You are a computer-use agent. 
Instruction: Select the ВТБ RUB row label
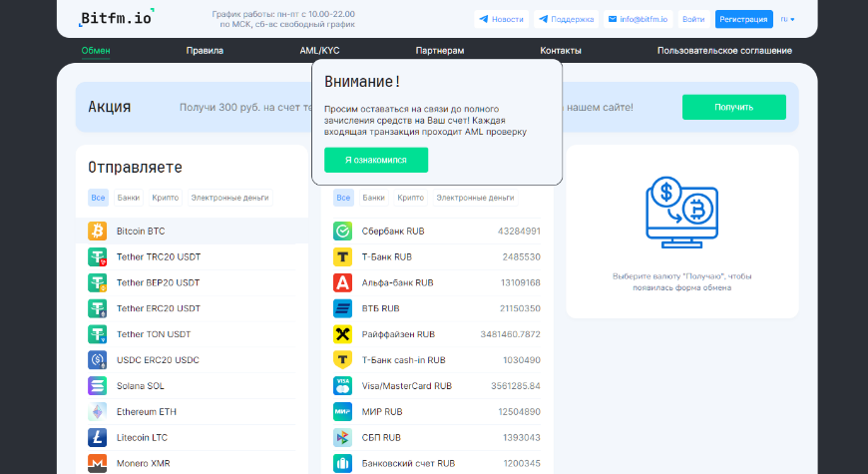coord(380,308)
